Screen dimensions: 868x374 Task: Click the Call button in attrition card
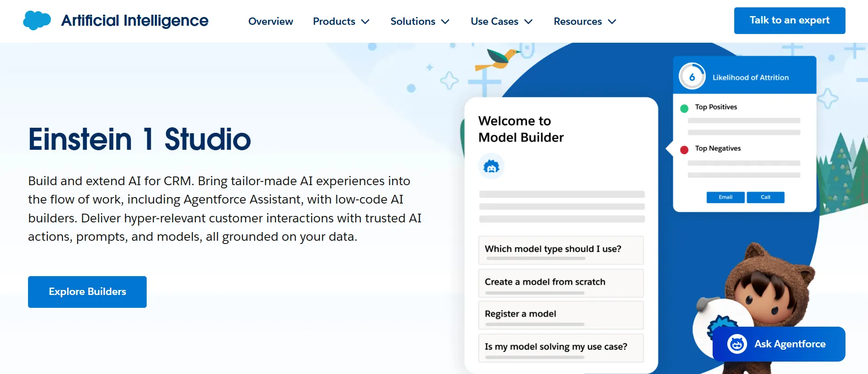[x=765, y=197]
